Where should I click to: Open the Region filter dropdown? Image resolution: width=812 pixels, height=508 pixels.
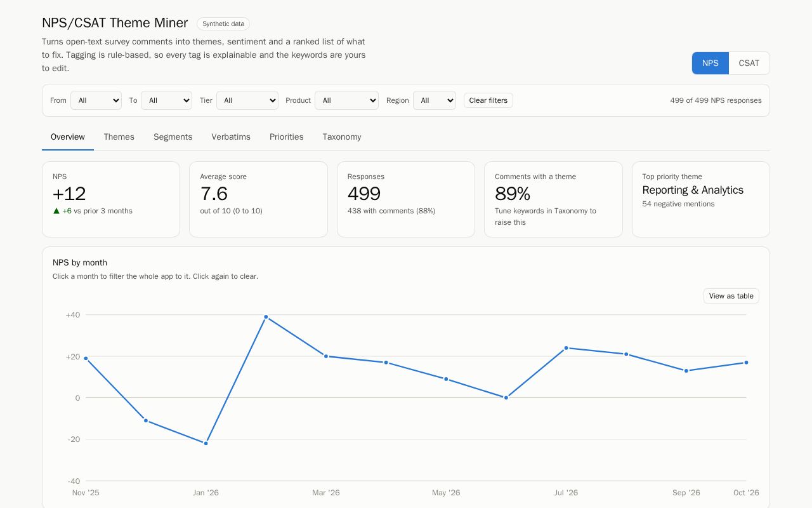pyautogui.click(x=435, y=100)
